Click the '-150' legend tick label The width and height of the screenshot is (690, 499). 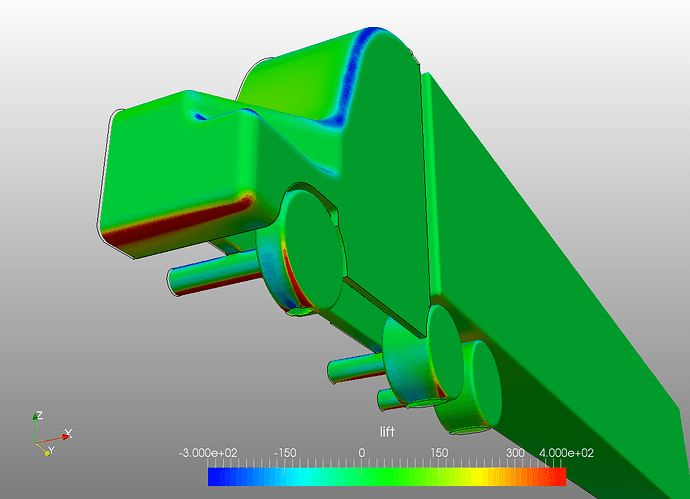click(285, 453)
